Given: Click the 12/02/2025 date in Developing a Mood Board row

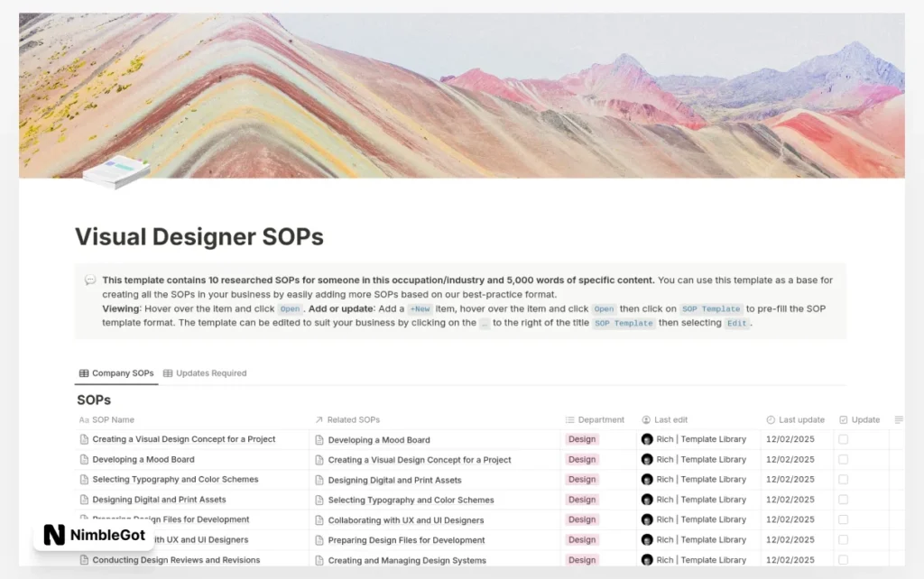Looking at the screenshot, I should click(x=790, y=459).
